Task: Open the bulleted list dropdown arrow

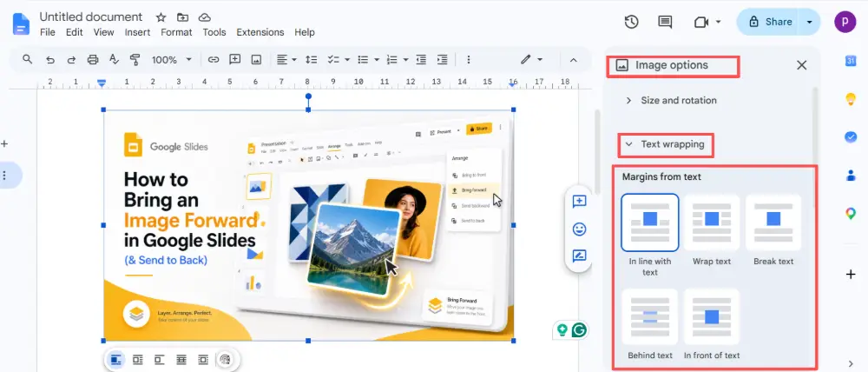Action: tap(377, 59)
